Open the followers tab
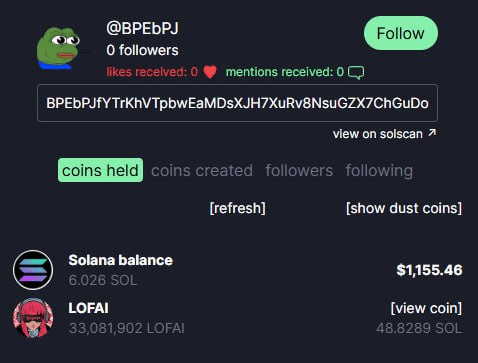The width and height of the screenshot is (478, 363). pyautogui.click(x=299, y=170)
